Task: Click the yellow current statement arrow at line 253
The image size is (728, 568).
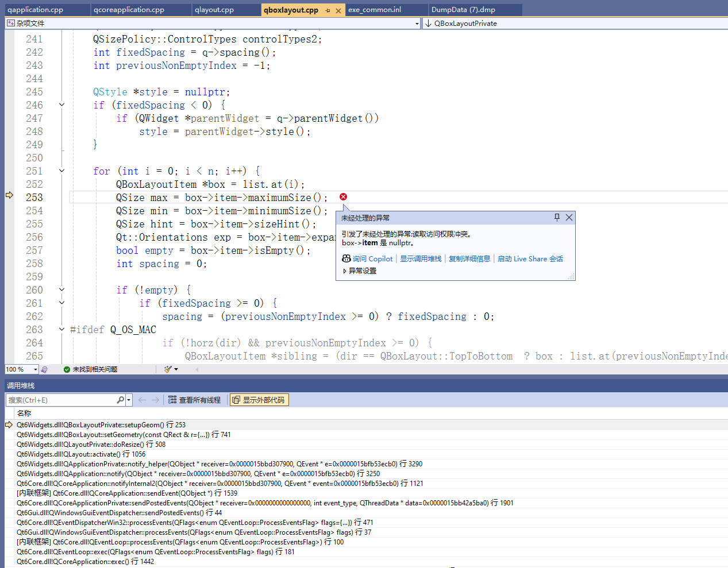Action: [x=9, y=195]
